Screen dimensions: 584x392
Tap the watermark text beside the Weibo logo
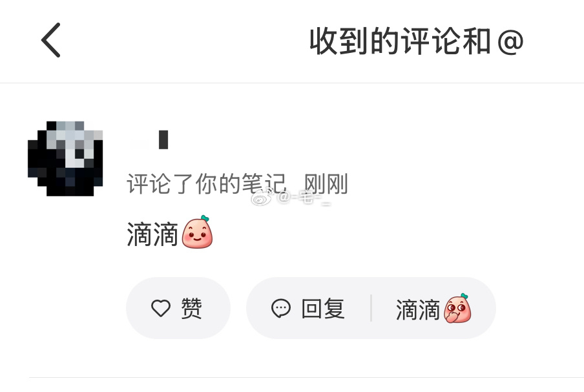coord(304,198)
